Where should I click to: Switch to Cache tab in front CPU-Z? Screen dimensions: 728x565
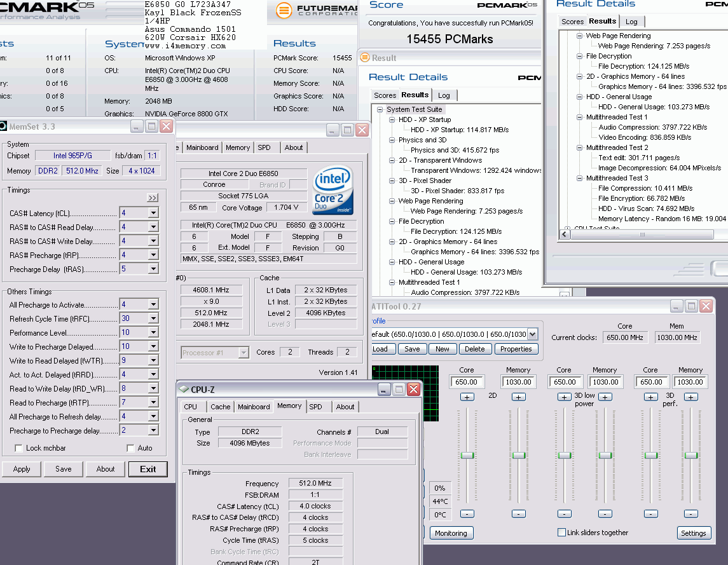pos(220,407)
